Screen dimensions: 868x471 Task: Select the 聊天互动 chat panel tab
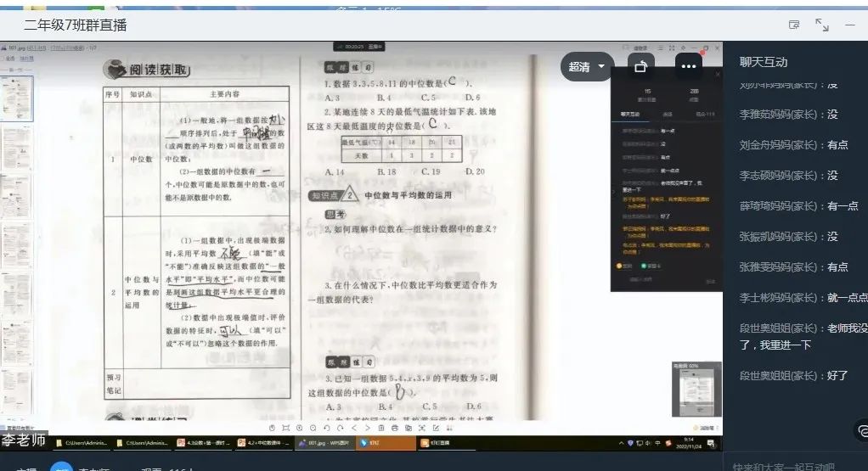pos(764,62)
